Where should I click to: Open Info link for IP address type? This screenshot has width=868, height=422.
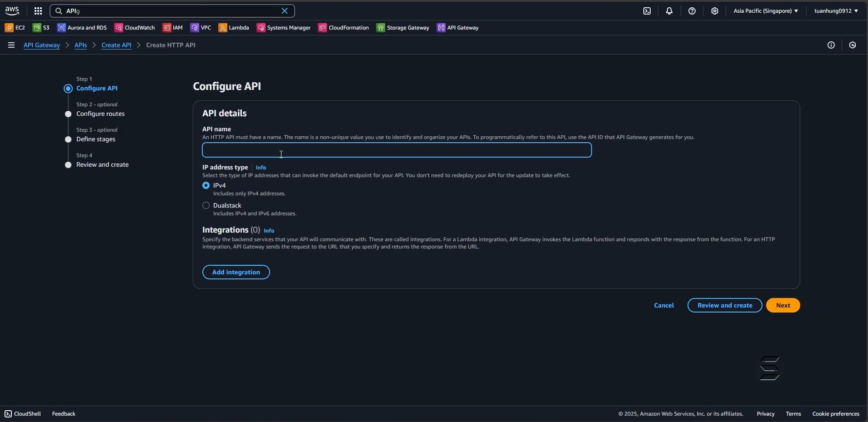pos(261,168)
